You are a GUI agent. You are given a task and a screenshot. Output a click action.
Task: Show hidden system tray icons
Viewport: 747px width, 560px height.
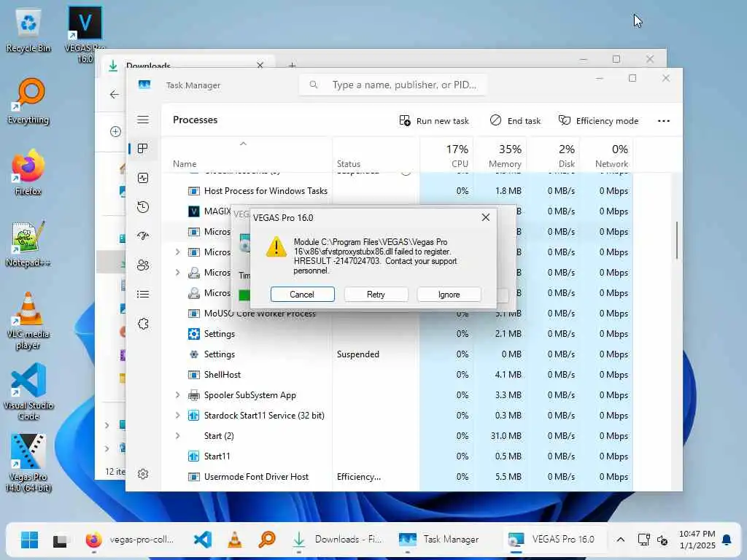(x=620, y=540)
